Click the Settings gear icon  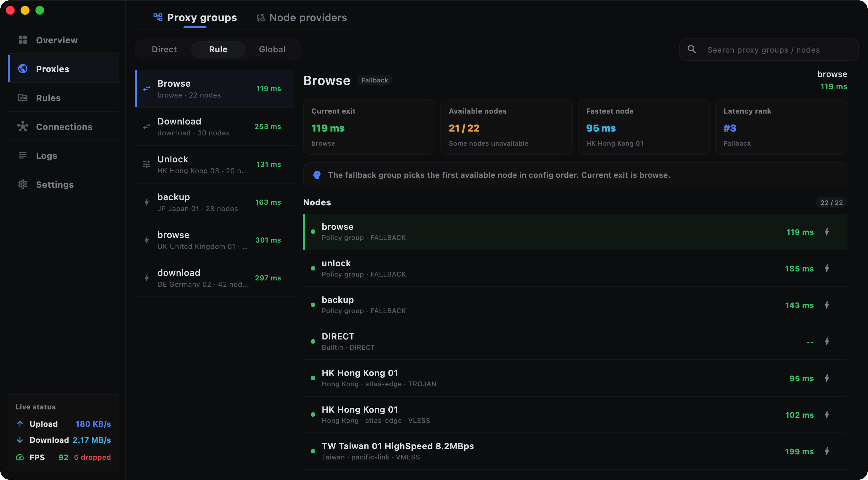pos(22,184)
